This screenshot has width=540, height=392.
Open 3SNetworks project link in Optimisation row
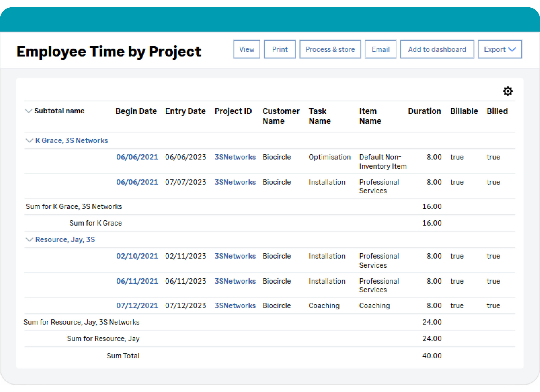[235, 157]
